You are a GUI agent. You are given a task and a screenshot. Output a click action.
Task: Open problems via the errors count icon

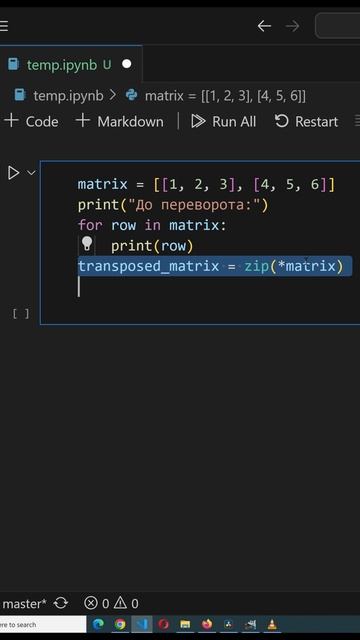(96, 603)
